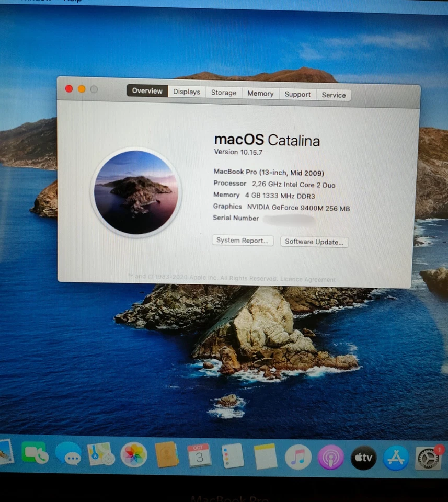Open Podcasts from the Dock

[x=330, y=457]
